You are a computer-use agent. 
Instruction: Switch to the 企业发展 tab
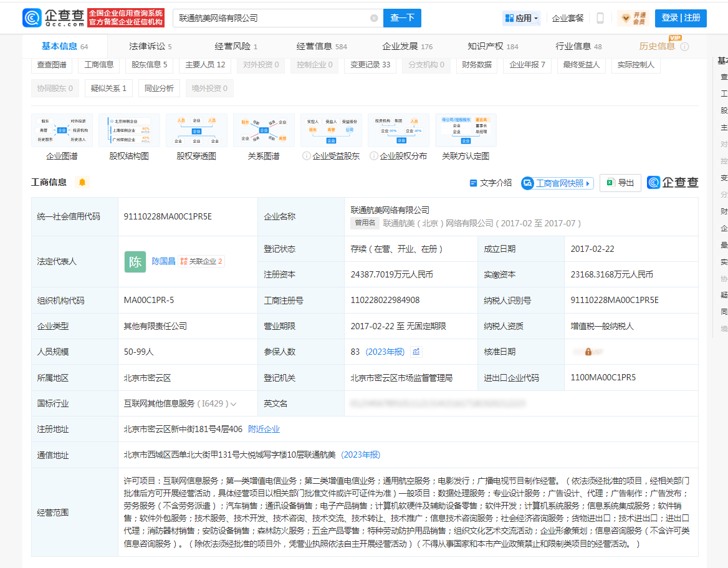click(x=407, y=46)
